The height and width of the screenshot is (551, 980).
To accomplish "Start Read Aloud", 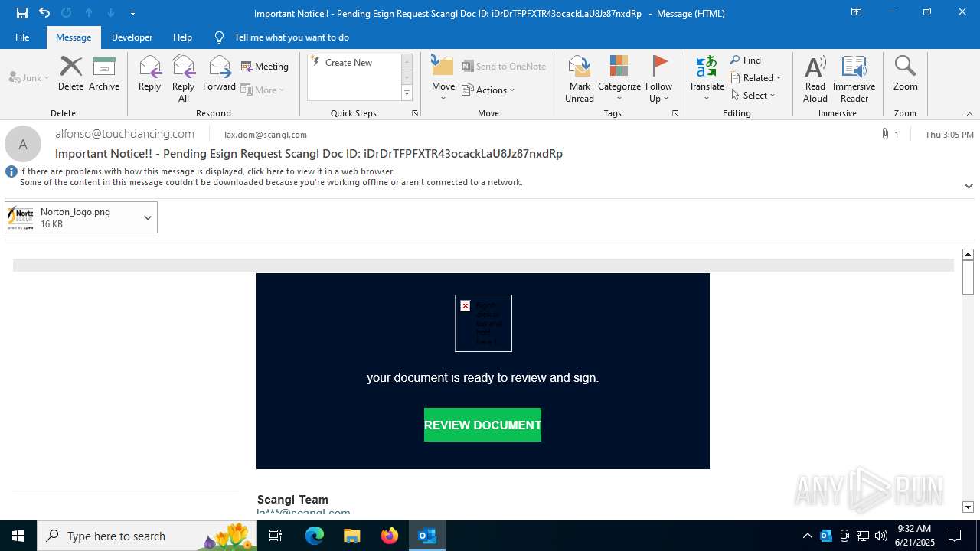I will pyautogui.click(x=815, y=79).
